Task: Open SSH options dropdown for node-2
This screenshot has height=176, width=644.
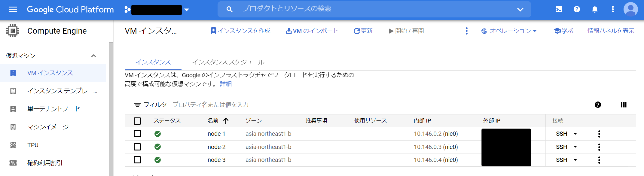Action: click(575, 147)
